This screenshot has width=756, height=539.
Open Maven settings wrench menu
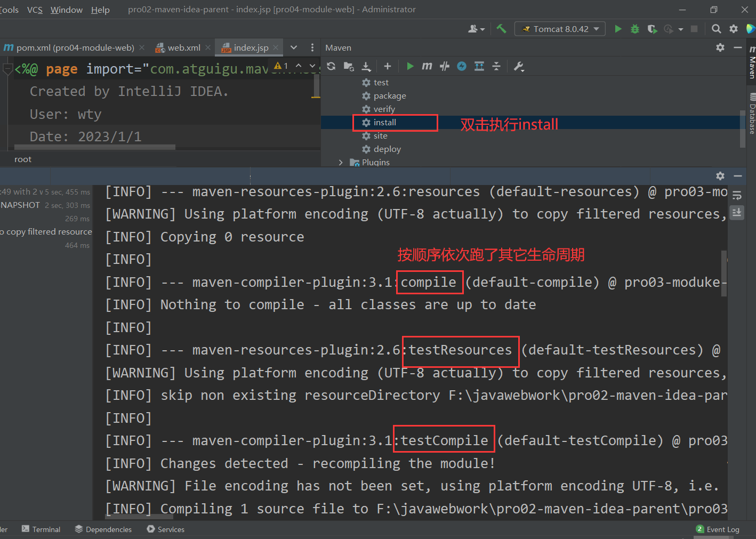coord(519,66)
